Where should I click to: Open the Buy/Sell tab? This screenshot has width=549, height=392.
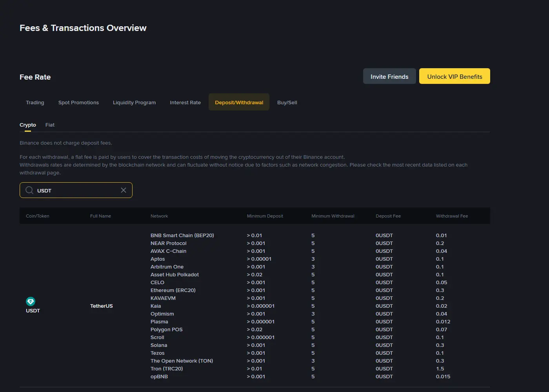[287, 102]
